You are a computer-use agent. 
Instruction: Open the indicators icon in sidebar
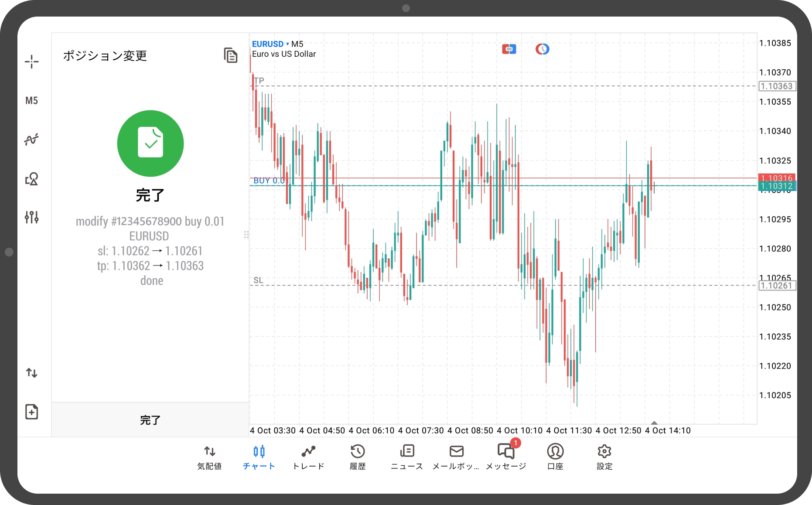pyautogui.click(x=31, y=140)
